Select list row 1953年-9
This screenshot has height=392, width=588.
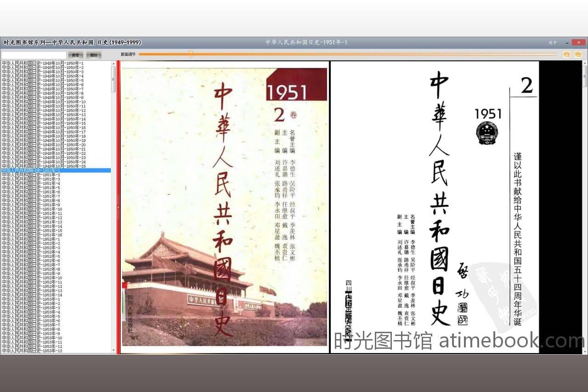click(x=56, y=334)
